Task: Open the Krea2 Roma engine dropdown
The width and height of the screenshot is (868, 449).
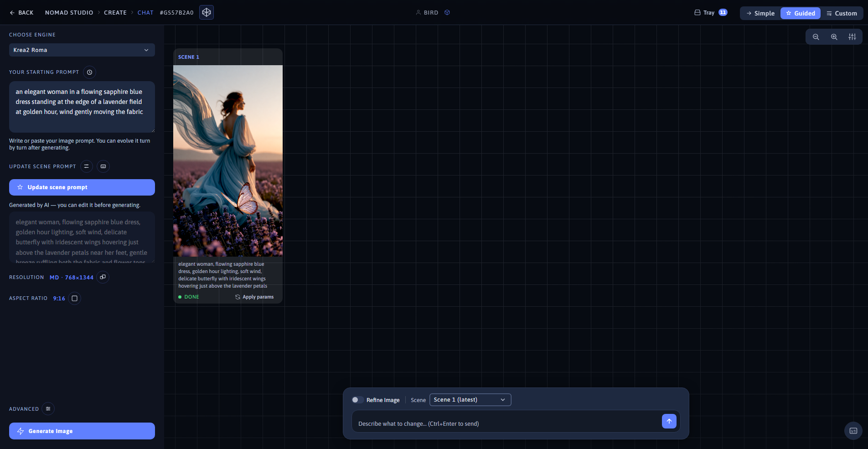Action: tap(82, 50)
